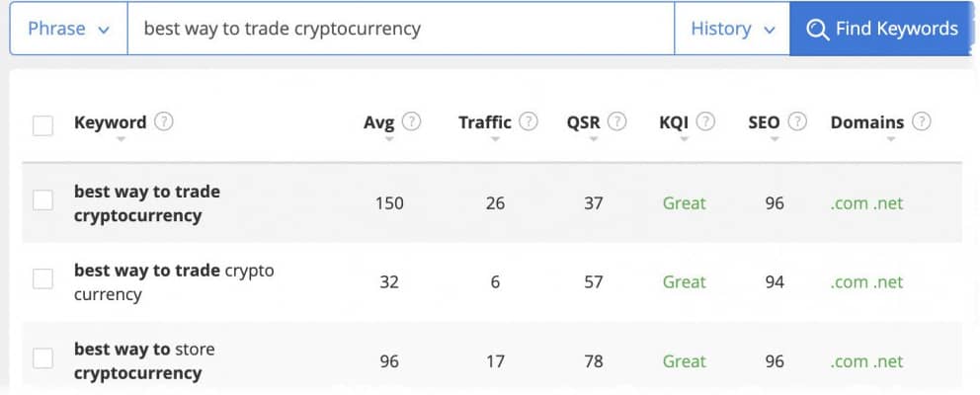Focus the keyword search input field

coord(401,29)
